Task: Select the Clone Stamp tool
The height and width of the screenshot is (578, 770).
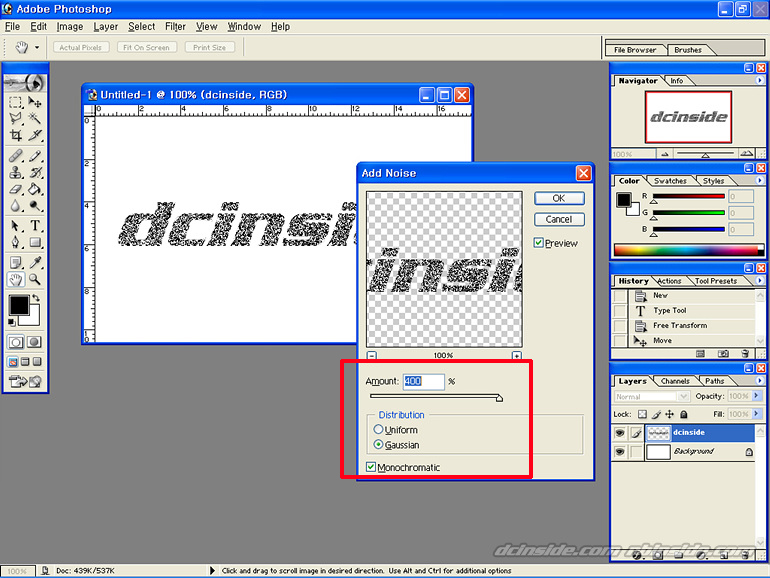Action: tap(16, 172)
